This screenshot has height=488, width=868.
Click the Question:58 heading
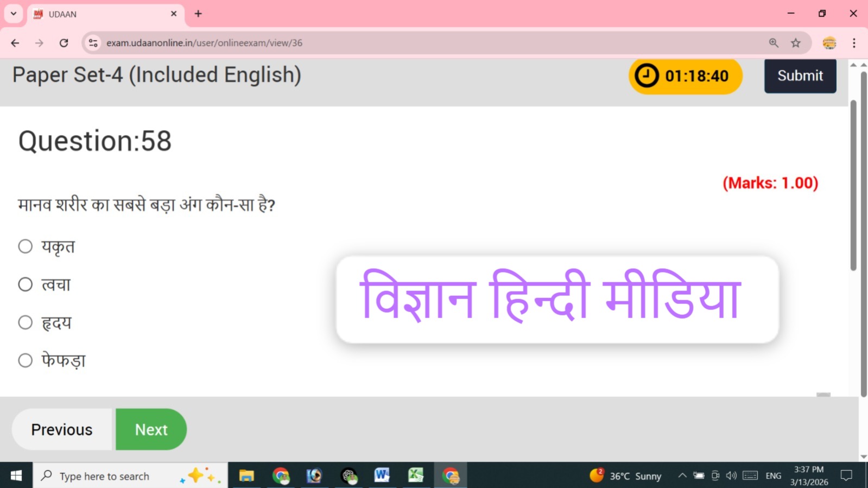click(95, 141)
